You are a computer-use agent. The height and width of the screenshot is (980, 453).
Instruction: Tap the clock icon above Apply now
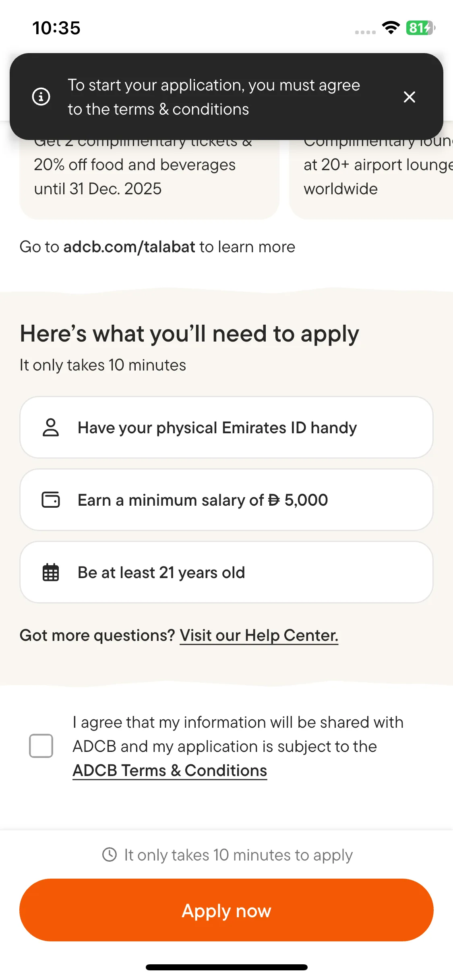pyautogui.click(x=110, y=854)
